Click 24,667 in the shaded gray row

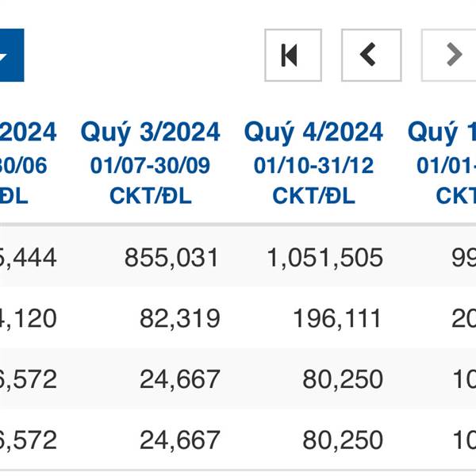(x=180, y=379)
